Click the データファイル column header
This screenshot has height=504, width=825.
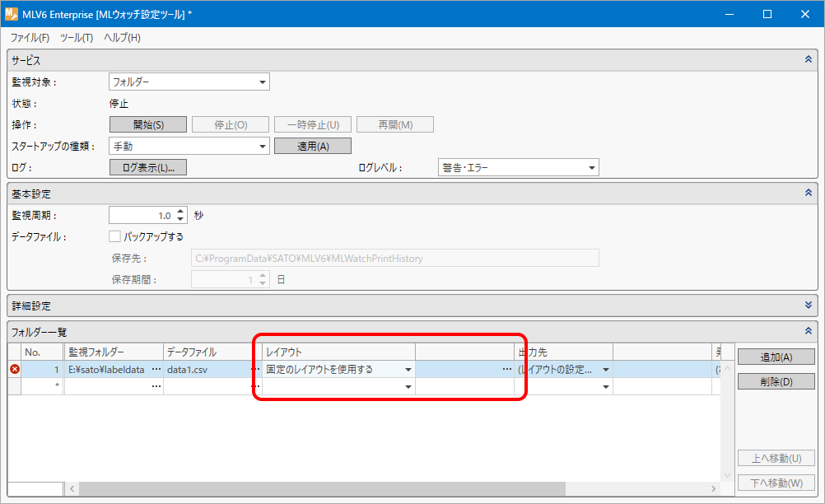[x=212, y=352]
